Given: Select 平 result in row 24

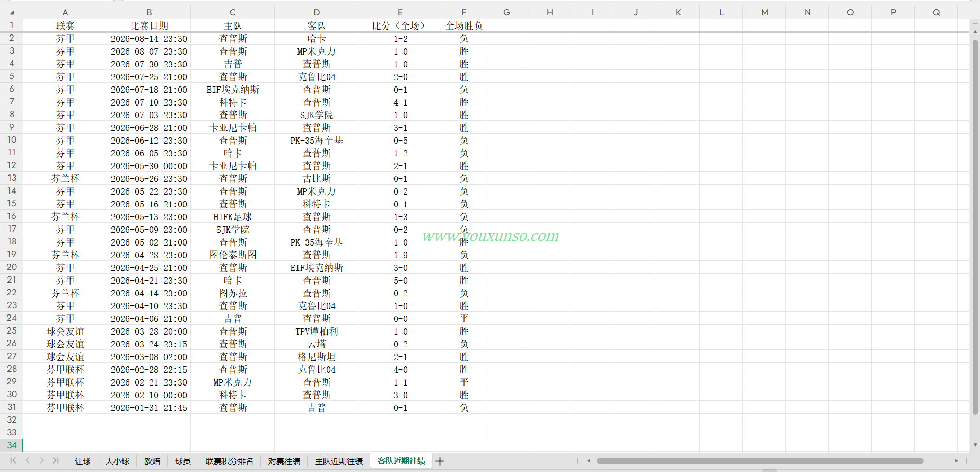Looking at the screenshot, I should point(464,319).
